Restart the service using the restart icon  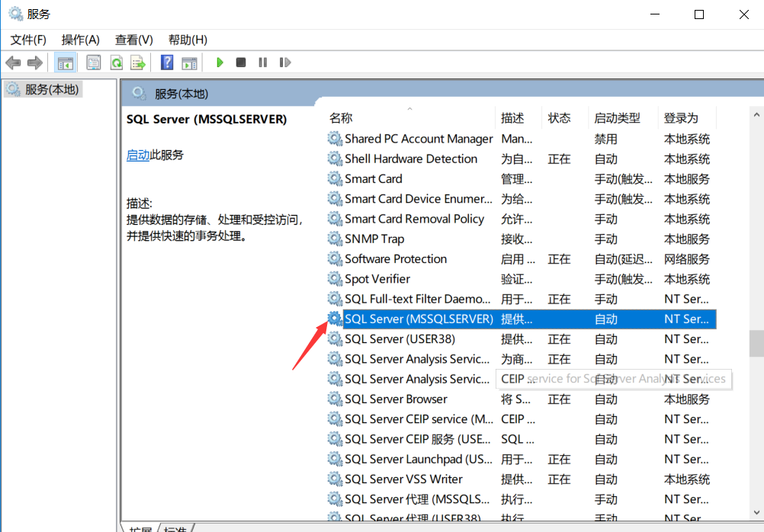(x=285, y=62)
